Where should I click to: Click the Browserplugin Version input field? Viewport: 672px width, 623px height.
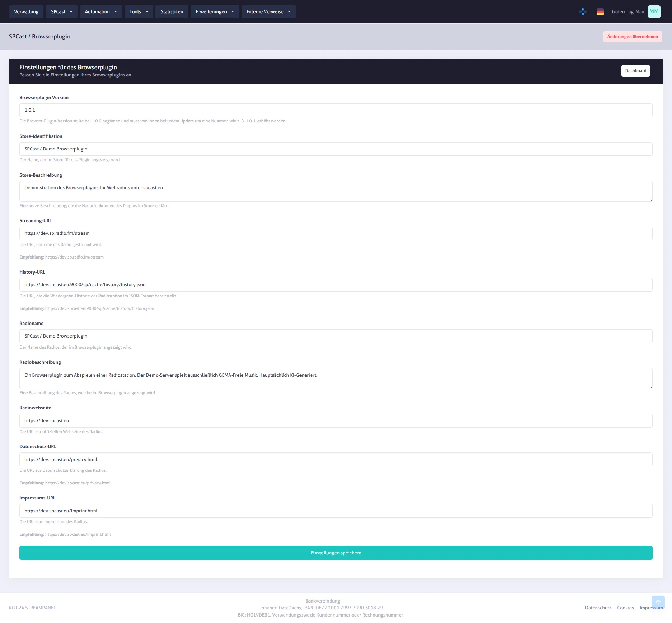[x=336, y=110]
